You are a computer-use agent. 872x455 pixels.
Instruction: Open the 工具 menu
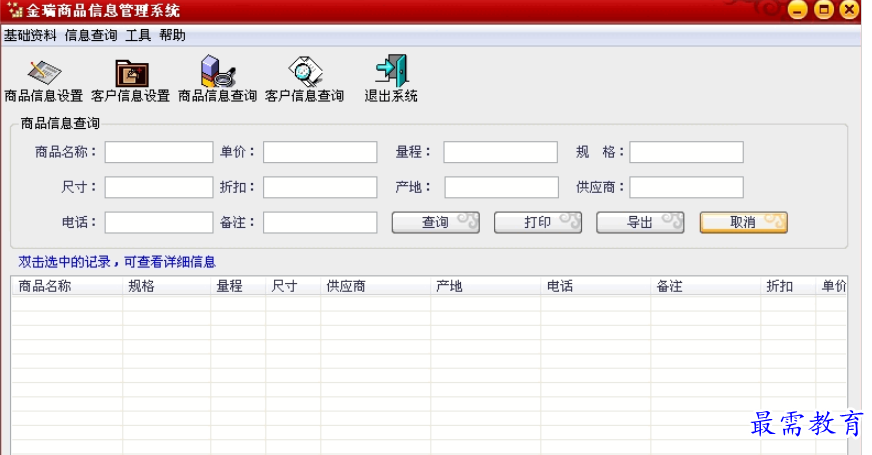pyautogui.click(x=138, y=36)
